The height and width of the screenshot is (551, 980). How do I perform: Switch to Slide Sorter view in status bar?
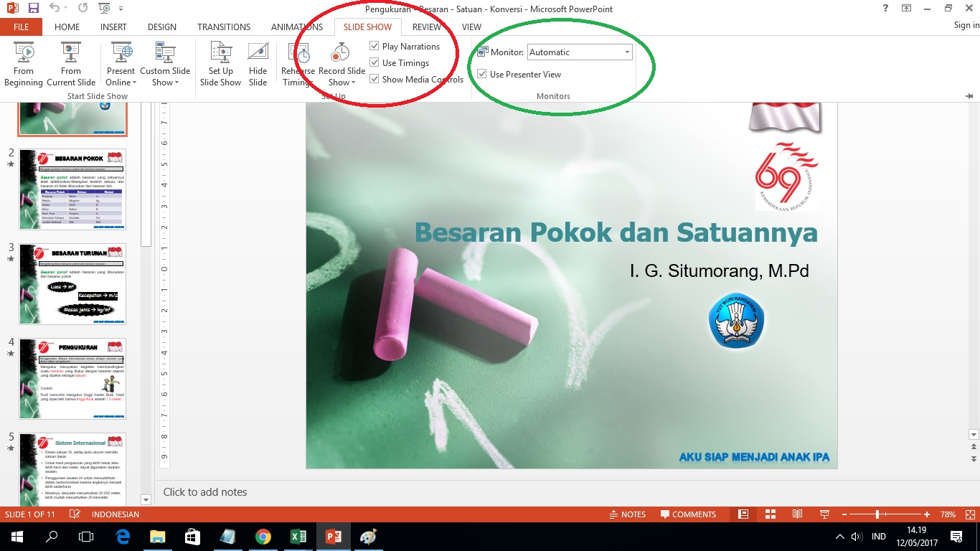coord(770,514)
